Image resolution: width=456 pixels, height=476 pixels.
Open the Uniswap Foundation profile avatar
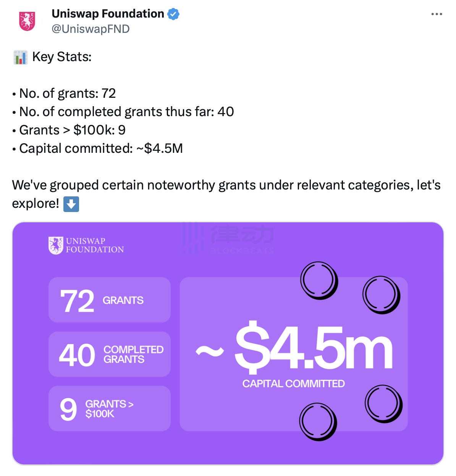27,21
